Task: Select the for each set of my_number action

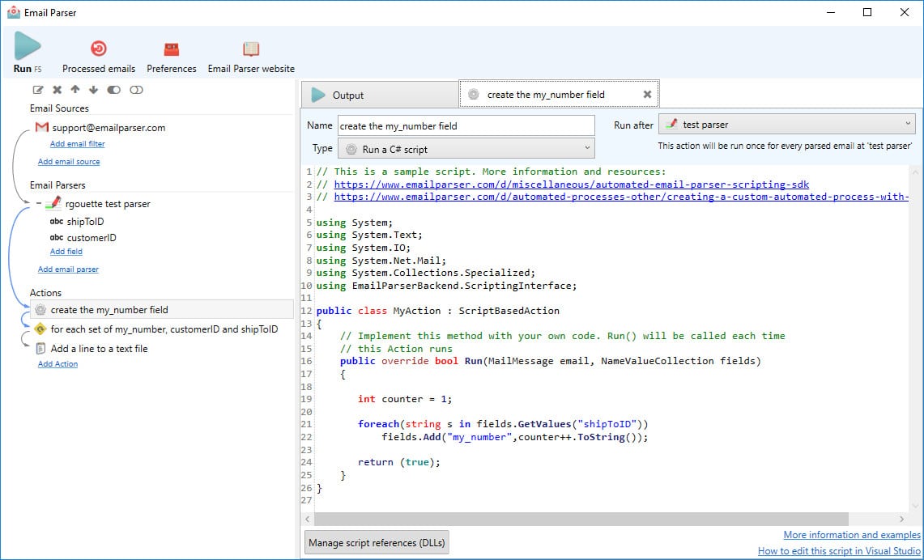Action: [x=164, y=329]
